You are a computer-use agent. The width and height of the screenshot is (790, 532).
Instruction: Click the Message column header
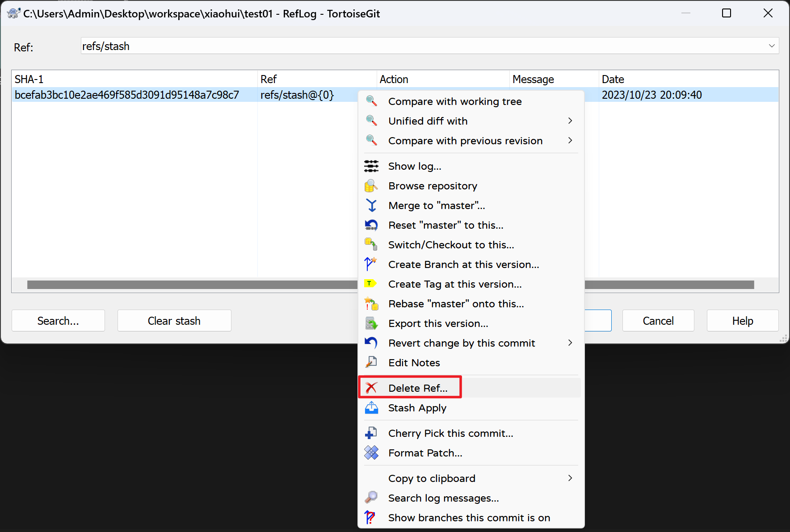554,79
